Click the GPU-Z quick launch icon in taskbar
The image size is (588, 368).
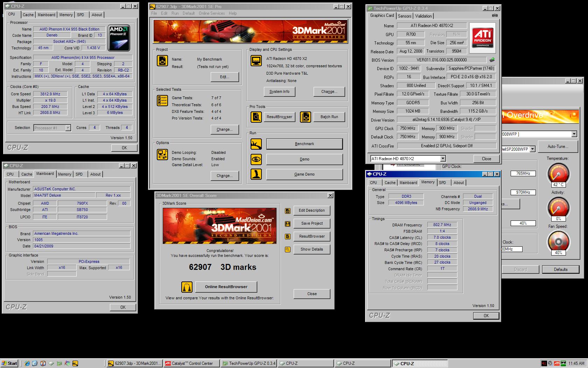(59, 363)
